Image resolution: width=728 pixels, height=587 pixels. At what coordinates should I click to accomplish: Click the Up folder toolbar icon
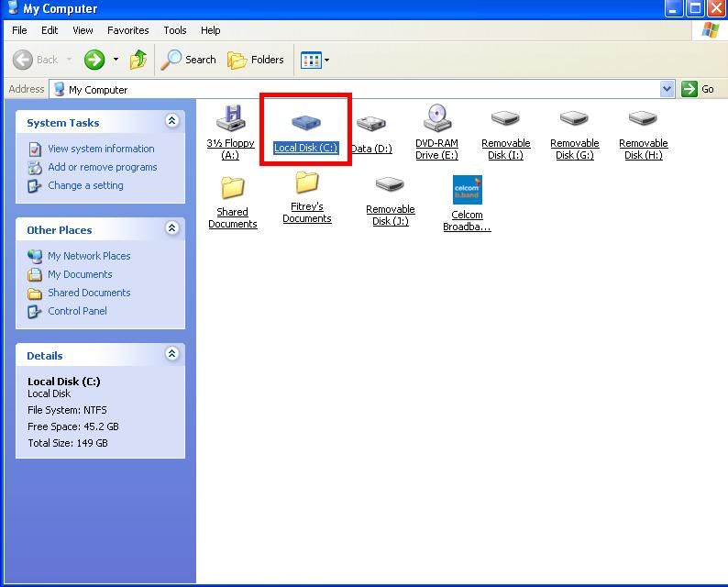coord(138,60)
